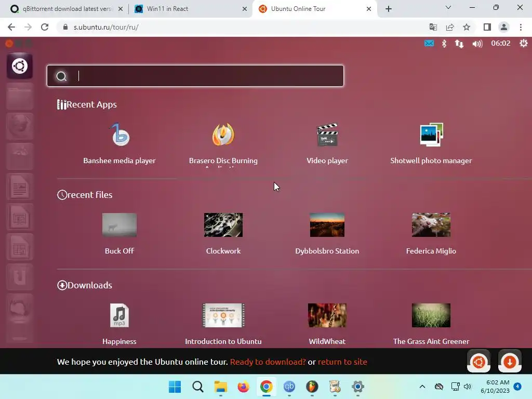
Task: Open the Federica Miglio thumbnail
Action: pyautogui.click(x=431, y=225)
